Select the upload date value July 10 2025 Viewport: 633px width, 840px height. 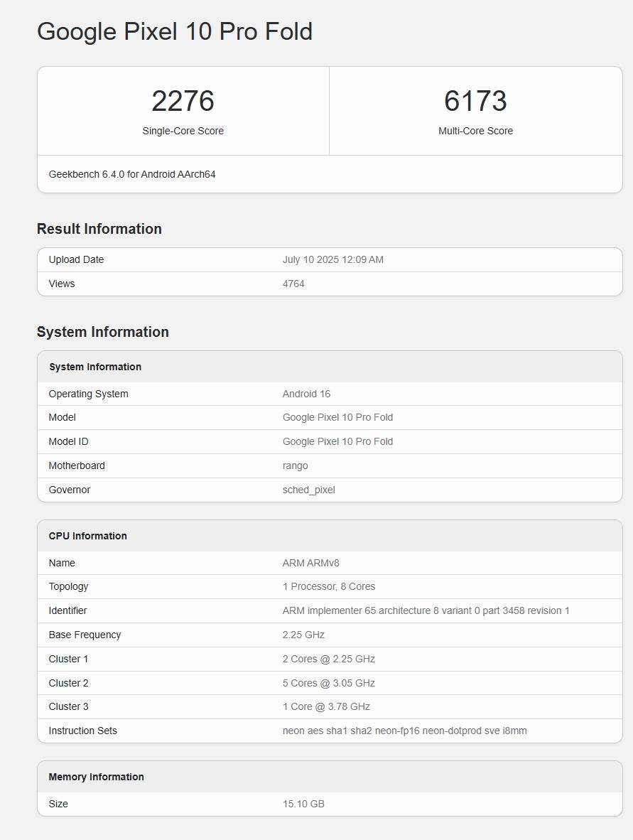coord(332,259)
